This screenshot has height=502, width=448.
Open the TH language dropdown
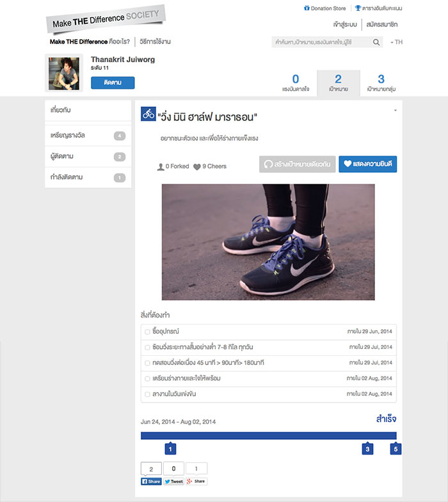tap(397, 42)
